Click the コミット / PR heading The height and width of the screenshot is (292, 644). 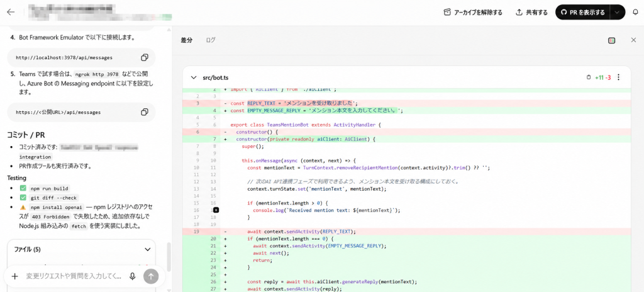26,135
